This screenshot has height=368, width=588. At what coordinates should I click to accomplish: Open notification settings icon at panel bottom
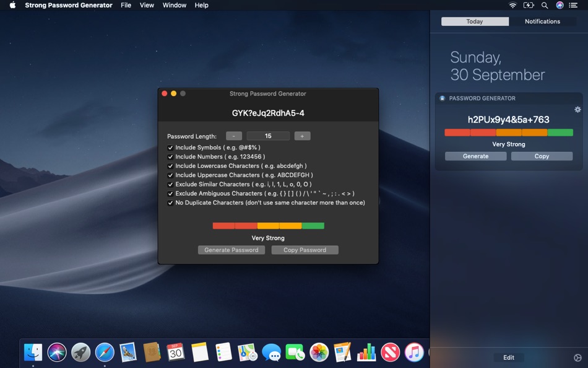coord(577,357)
